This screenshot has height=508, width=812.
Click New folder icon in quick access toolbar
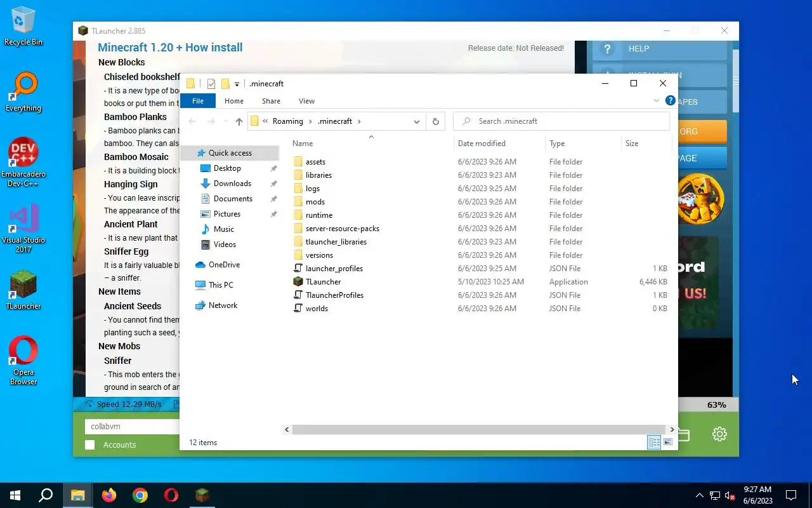pyautogui.click(x=225, y=84)
